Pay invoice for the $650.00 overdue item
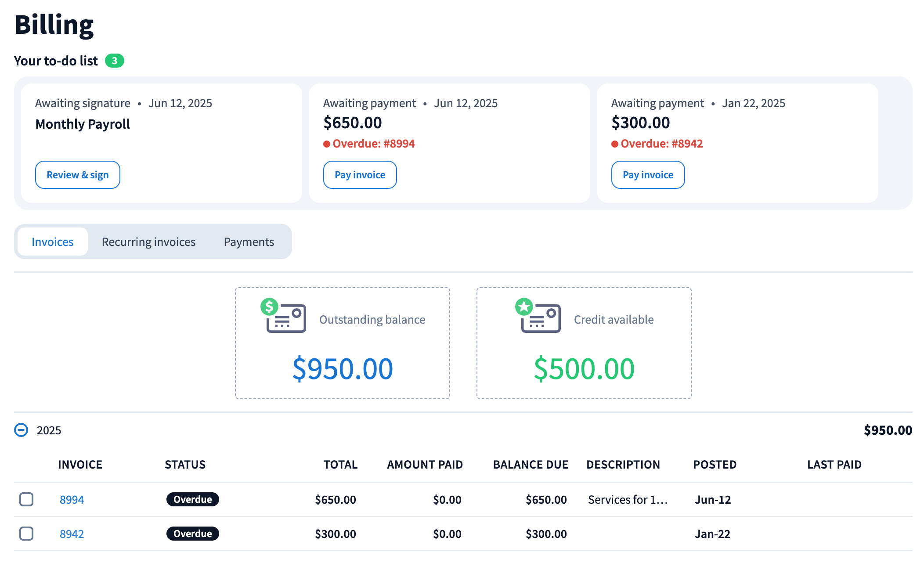This screenshot has width=924, height=563. pyautogui.click(x=360, y=175)
